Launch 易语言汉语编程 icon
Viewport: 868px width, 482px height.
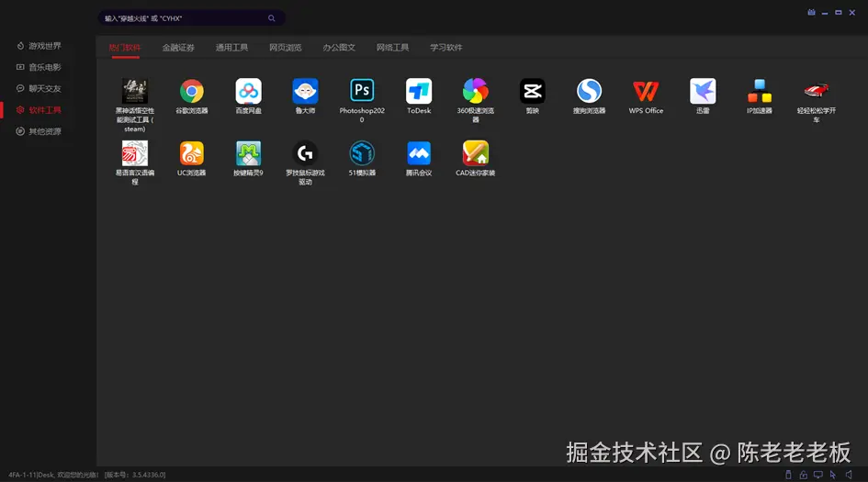[x=134, y=153]
